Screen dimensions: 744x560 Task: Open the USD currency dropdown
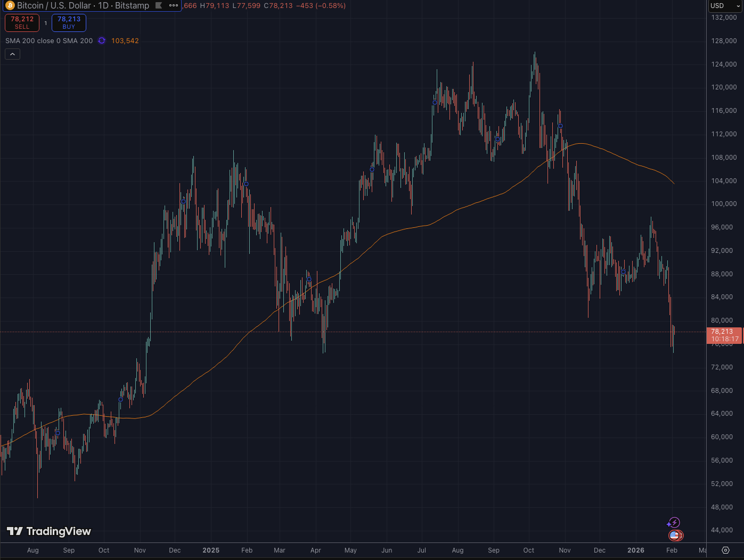725,6
